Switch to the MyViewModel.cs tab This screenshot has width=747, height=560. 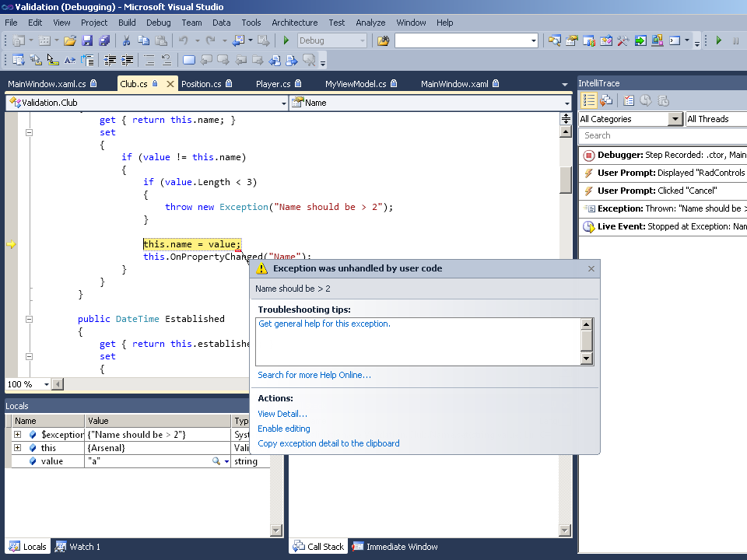(355, 84)
